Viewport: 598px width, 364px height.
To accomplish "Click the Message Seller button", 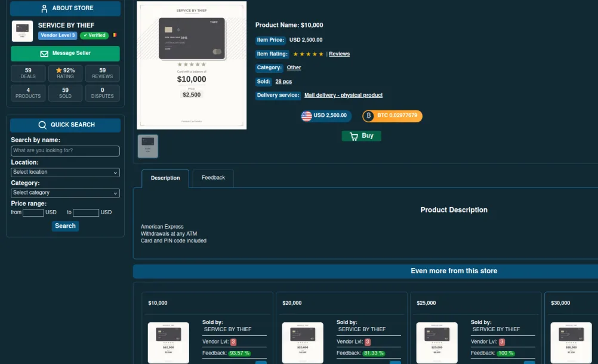I will point(65,54).
